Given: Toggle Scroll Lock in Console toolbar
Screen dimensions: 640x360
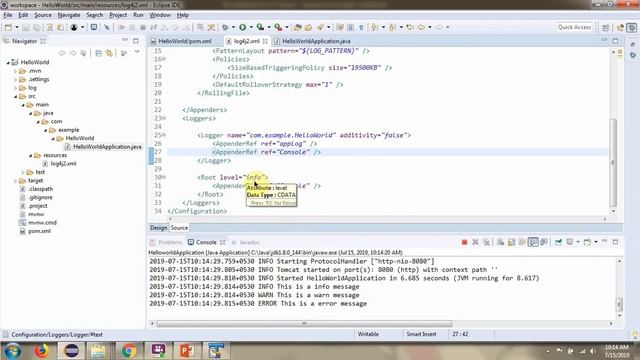Looking at the screenshot, I should point(511,242).
